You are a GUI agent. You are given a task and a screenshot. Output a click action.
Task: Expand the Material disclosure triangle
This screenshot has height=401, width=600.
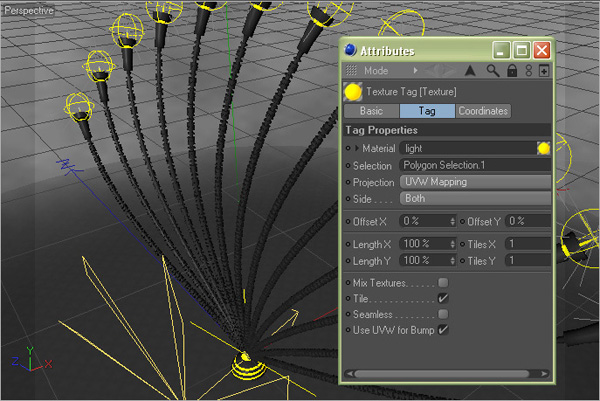point(357,148)
